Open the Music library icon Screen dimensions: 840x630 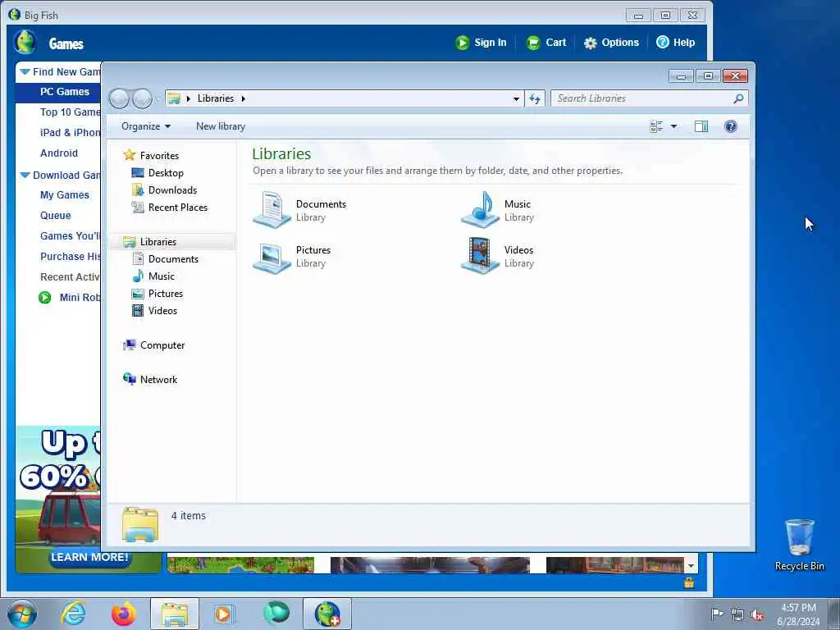click(x=481, y=209)
